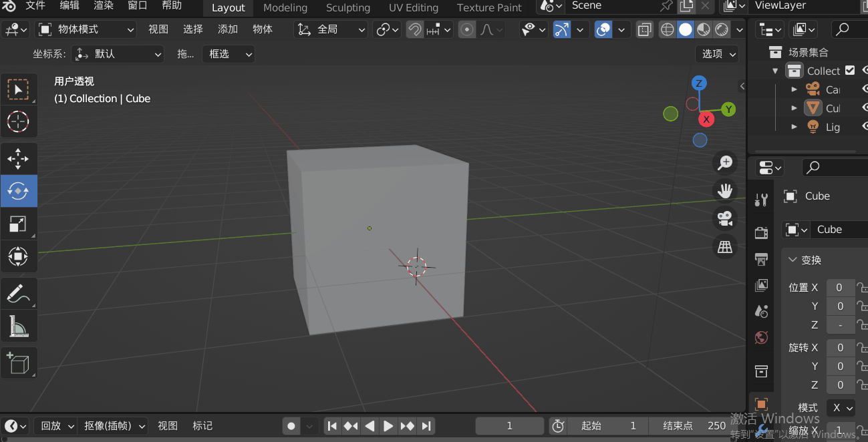Toggle Camera visibility eye in outliner
This screenshot has height=442, width=868.
(x=865, y=89)
